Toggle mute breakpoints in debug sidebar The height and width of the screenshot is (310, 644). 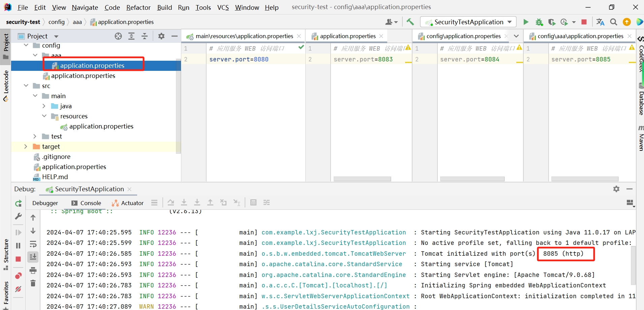point(19,289)
